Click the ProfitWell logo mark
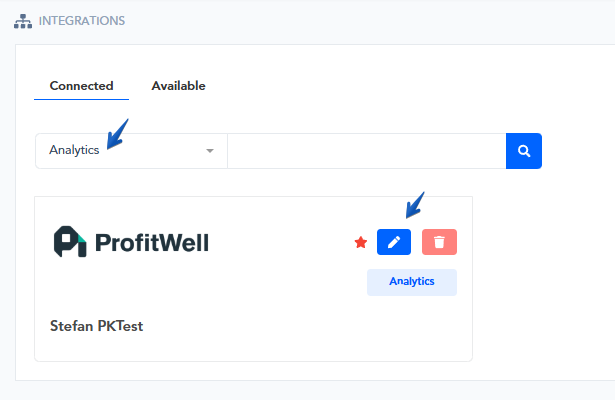615x400 pixels. pos(69,242)
